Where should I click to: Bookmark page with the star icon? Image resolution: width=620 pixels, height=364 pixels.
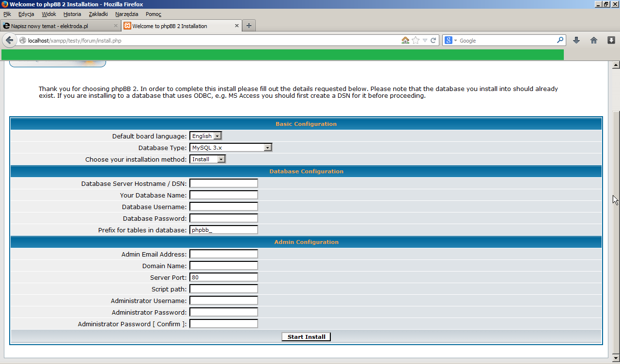coord(416,40)
